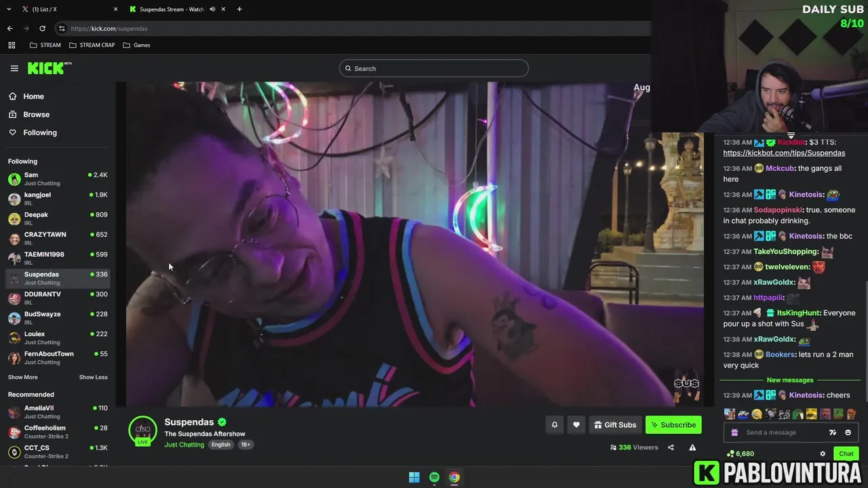Mute the Suspendas Stream tab audio icon
Screen dimensions: 868x488
click(x=212, y=9)
